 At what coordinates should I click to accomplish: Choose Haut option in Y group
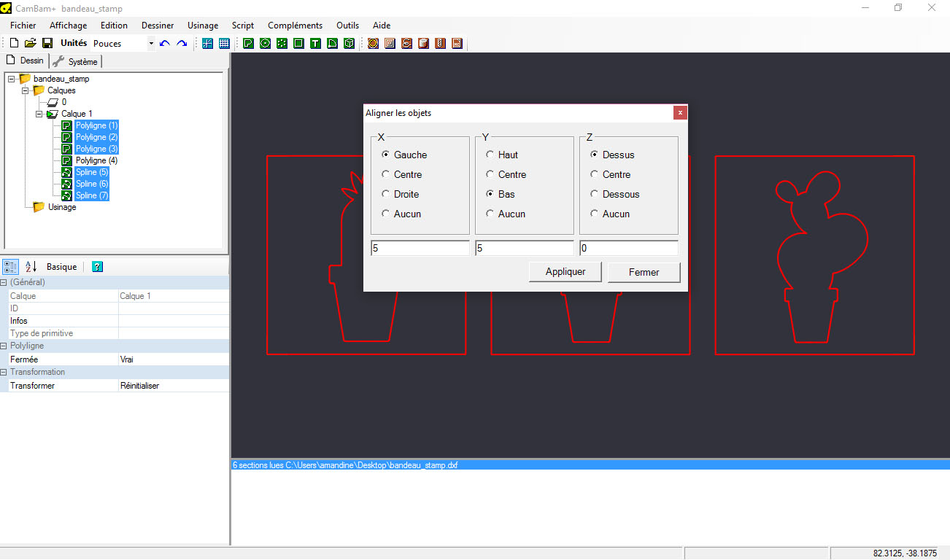[490, 155]
